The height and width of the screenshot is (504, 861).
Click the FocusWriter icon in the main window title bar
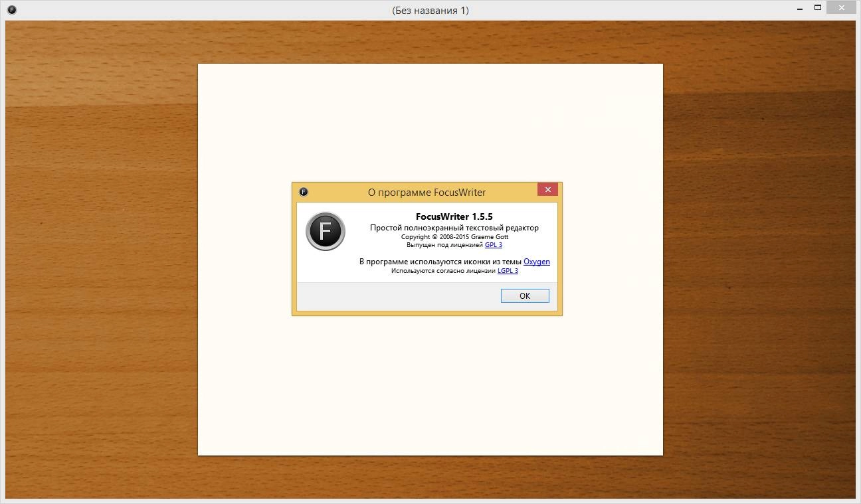pyautogui.click(x=11, y=10)
